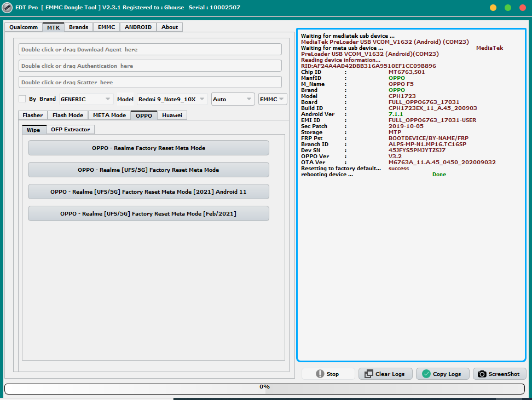Switch to the Qualcomm tab

[x=24, y=27]
